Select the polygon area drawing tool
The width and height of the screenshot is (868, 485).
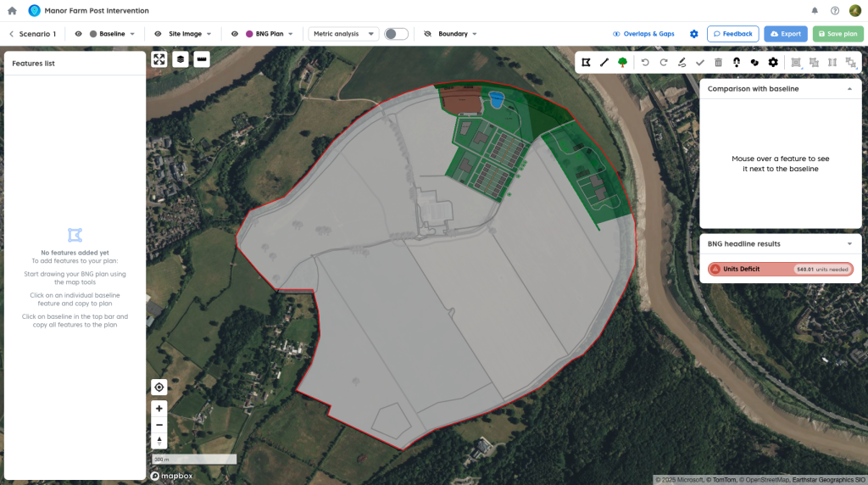[586, 62]
